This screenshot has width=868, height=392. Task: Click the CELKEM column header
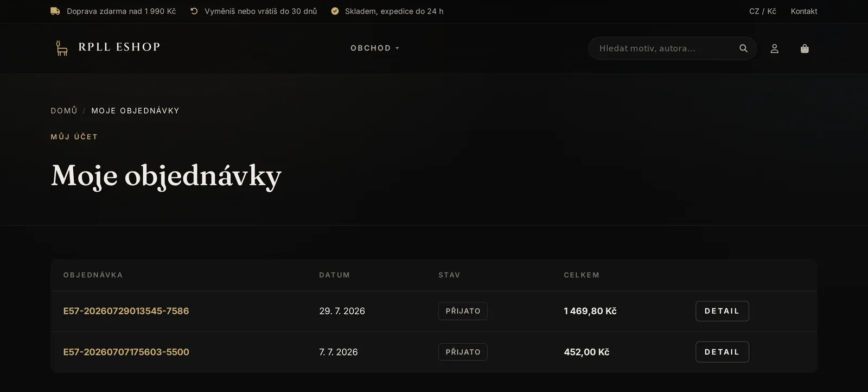tap(582, 275)
